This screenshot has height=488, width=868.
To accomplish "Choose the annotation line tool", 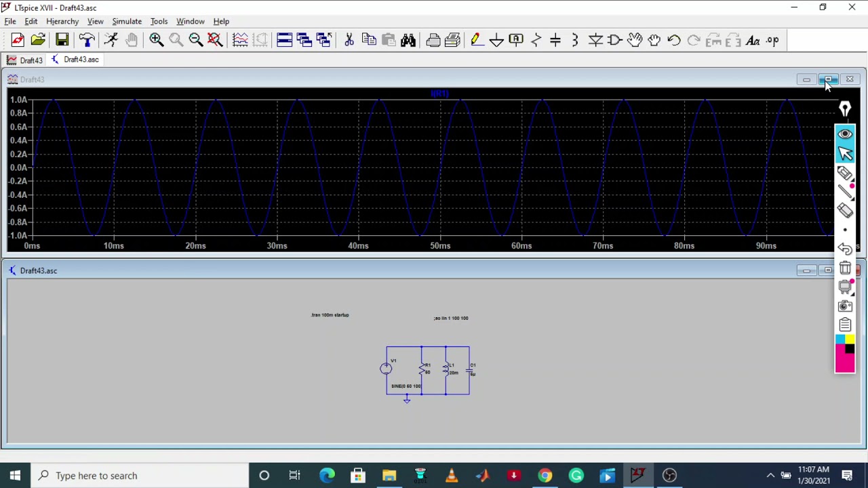I will [x=845, y=192].
